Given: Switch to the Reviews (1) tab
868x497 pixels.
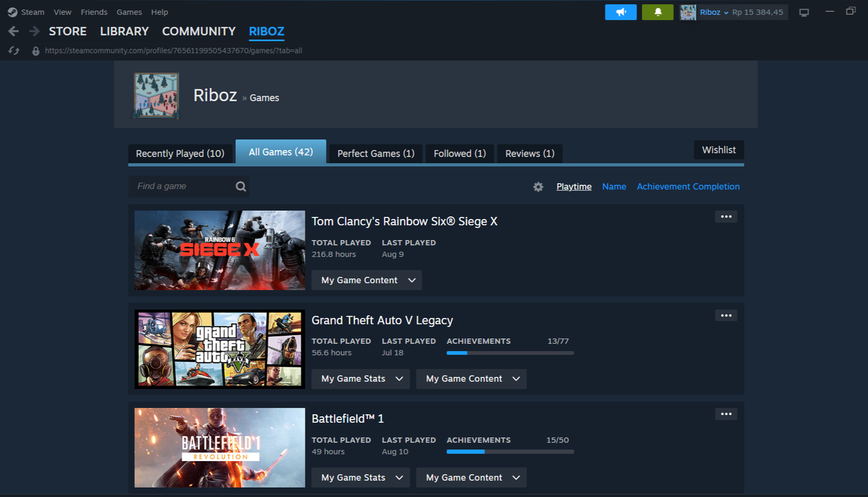Looking at the screenshot, I should click(530, 153).
